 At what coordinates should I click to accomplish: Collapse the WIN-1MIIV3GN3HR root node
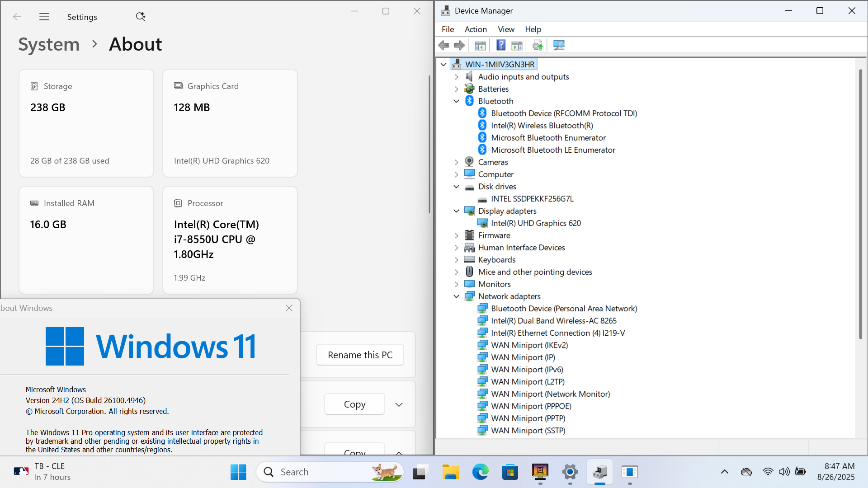click(x=443, y=64)
